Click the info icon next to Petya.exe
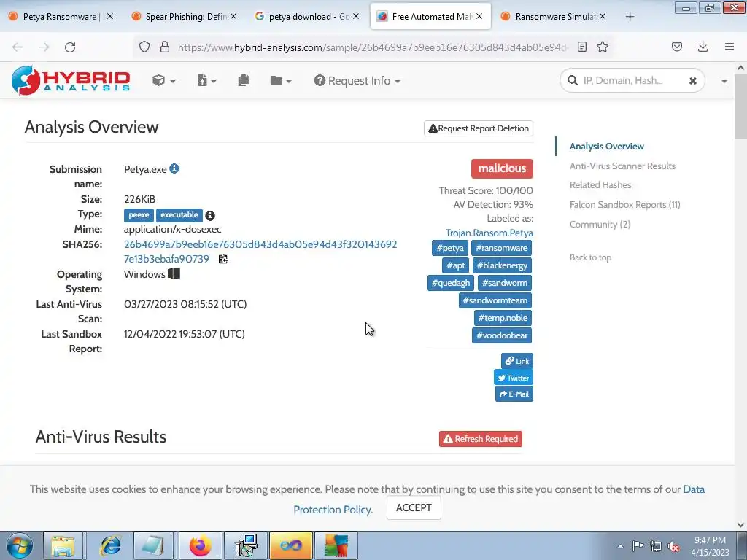Viewport: 747px width, 560px height. (x=174, y=168)
